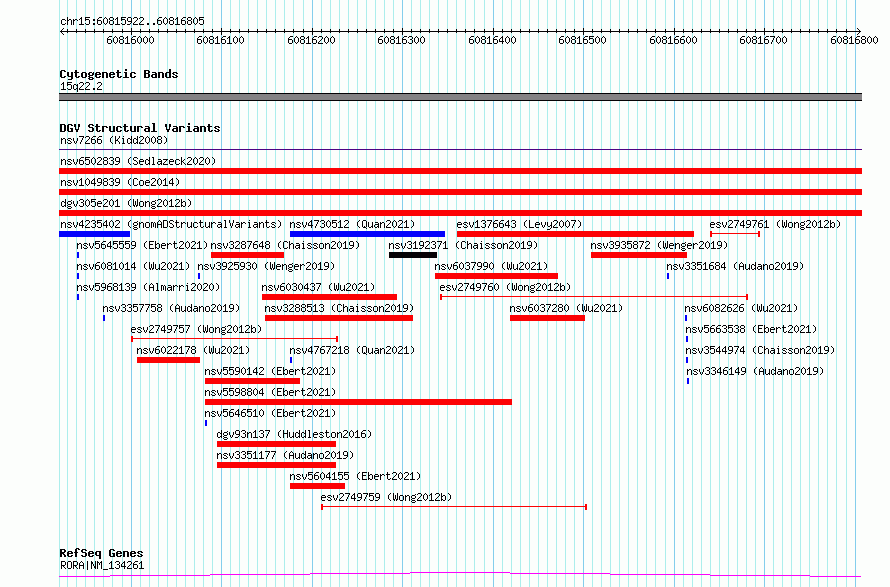890x587 pixels.
Task: Open variant nsv5646510 (Ebert2021) label
Action: (x=270, y=413)
